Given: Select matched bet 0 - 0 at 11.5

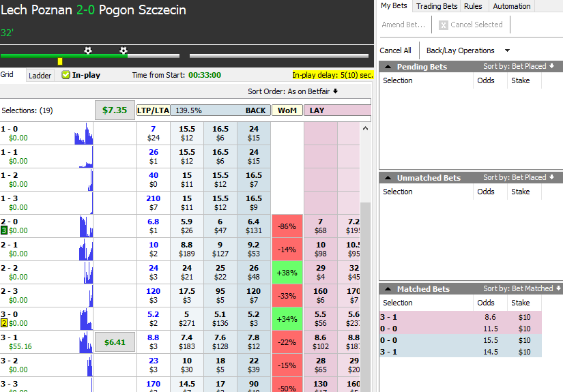Looking at the screenshot, I should point(461,329).
